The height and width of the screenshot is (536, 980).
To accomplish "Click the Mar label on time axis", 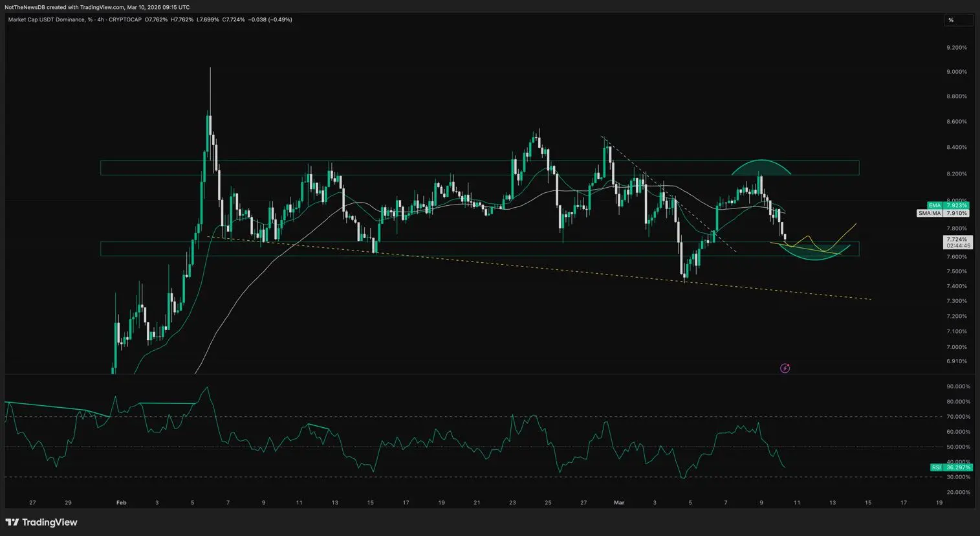I will coord(618,502).
